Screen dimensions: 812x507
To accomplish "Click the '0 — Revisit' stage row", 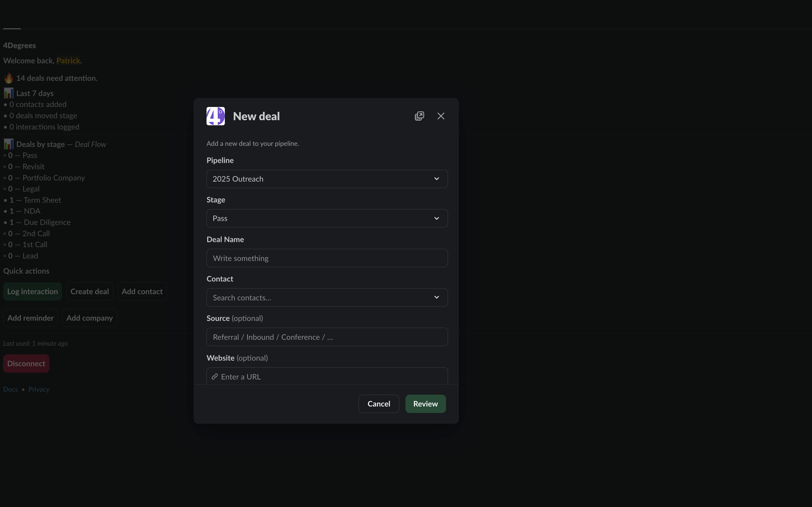I will [x=24, y=167].
